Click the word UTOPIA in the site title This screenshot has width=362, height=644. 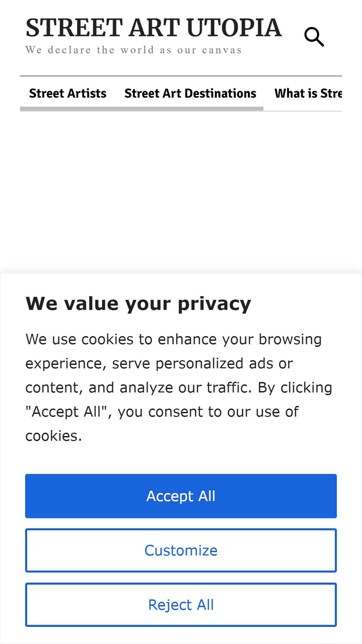(x=234, y=28)
